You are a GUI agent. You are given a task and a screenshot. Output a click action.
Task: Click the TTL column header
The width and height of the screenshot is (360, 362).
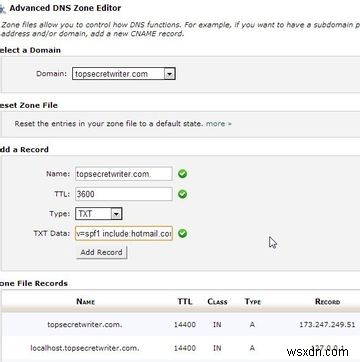[x=185, y=302]
